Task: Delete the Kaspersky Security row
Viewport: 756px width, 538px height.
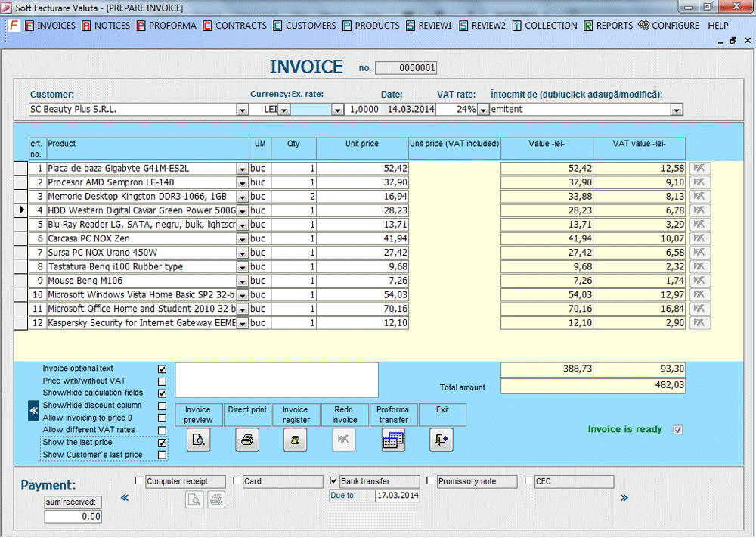Action: click(x=700, y=322)
